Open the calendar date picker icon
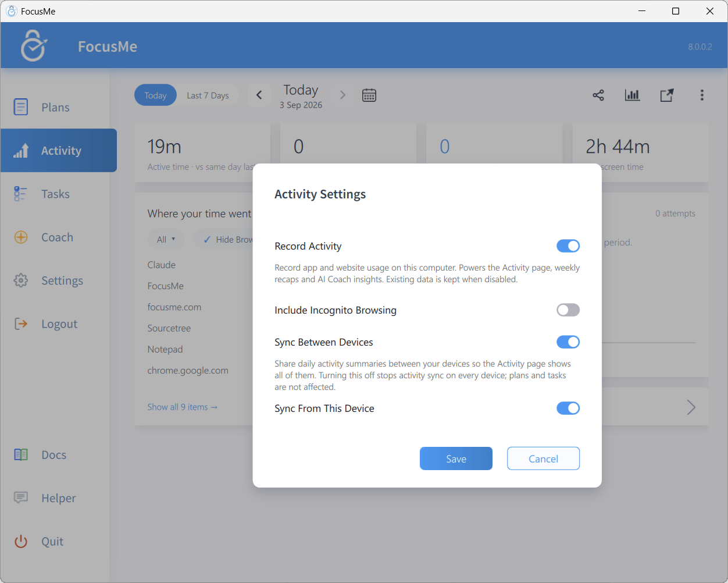The image size is (728, 583). tap(369, 95)
